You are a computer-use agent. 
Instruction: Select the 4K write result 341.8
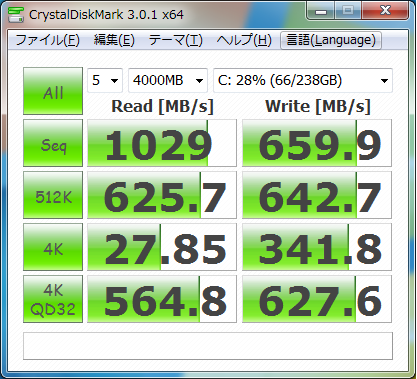click(x=317, y=247)
